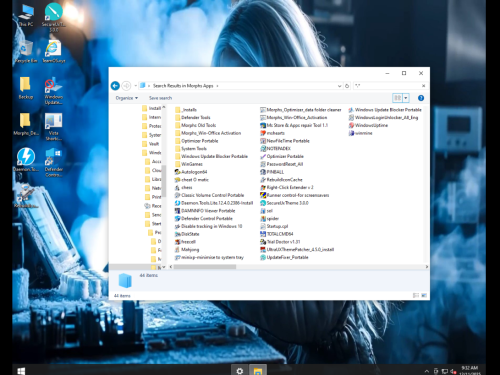Select Install folder in navigation tree
This screenshot has width=500, height=375.
pyautogui.click(x=152, y=108)
